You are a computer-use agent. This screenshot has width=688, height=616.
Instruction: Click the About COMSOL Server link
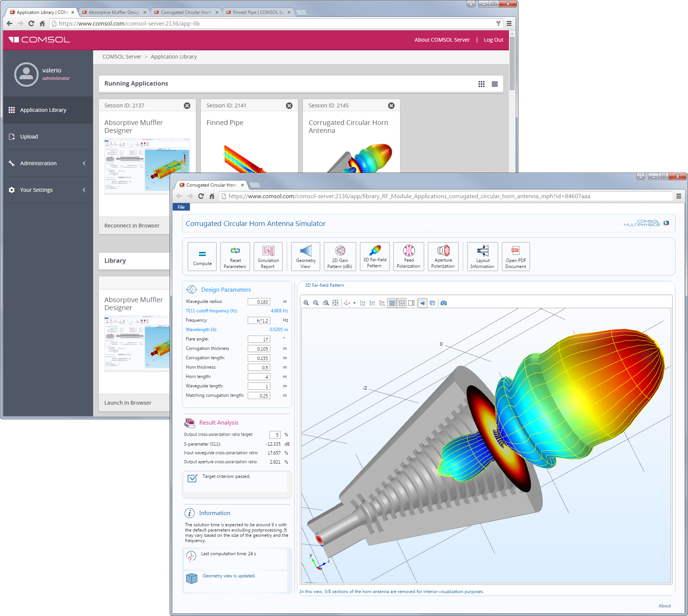pyautogui.click(x=442, y=40)
